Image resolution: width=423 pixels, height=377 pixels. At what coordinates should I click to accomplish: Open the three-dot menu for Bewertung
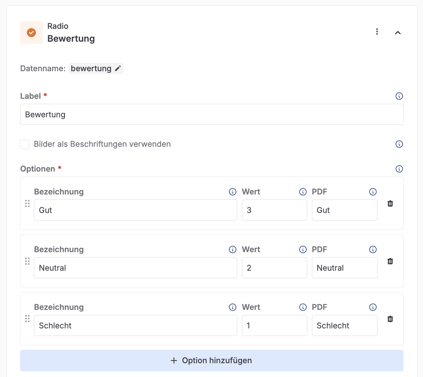click(377, 32)
